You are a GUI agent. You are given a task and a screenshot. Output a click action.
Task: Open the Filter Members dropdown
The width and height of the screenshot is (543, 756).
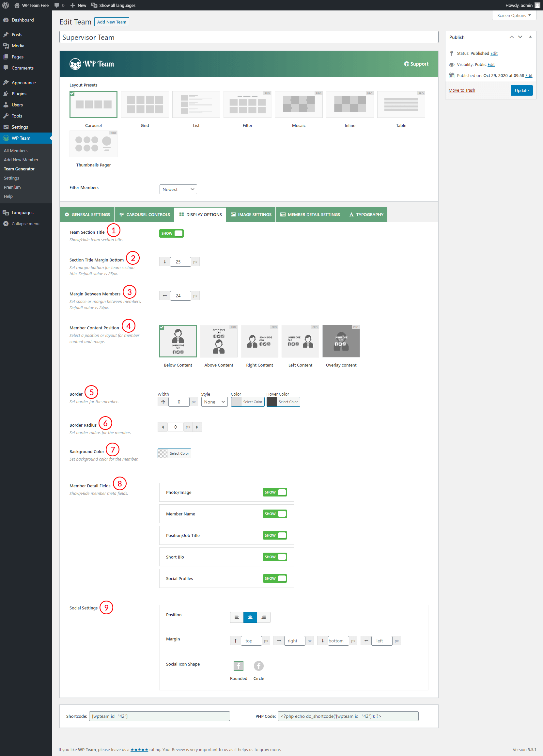point(178,189)
